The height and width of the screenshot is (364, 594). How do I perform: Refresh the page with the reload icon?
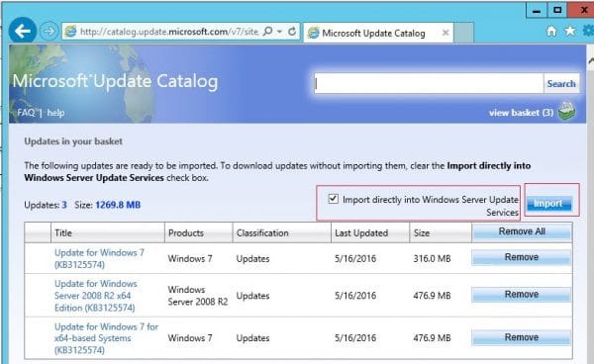pos(292,32)
